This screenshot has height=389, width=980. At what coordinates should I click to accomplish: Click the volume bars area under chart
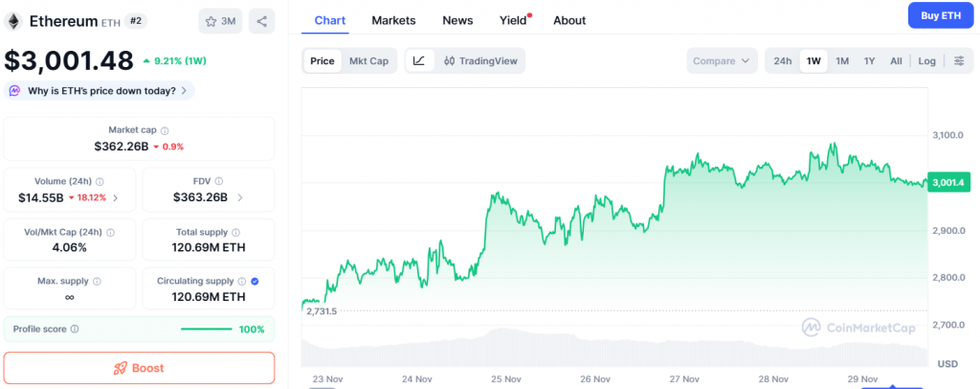click(614, 349)
